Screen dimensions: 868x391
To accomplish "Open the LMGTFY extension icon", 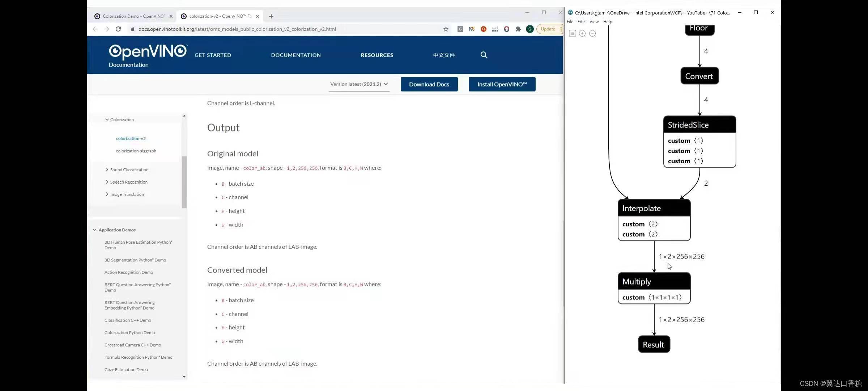I will [472, 29].
